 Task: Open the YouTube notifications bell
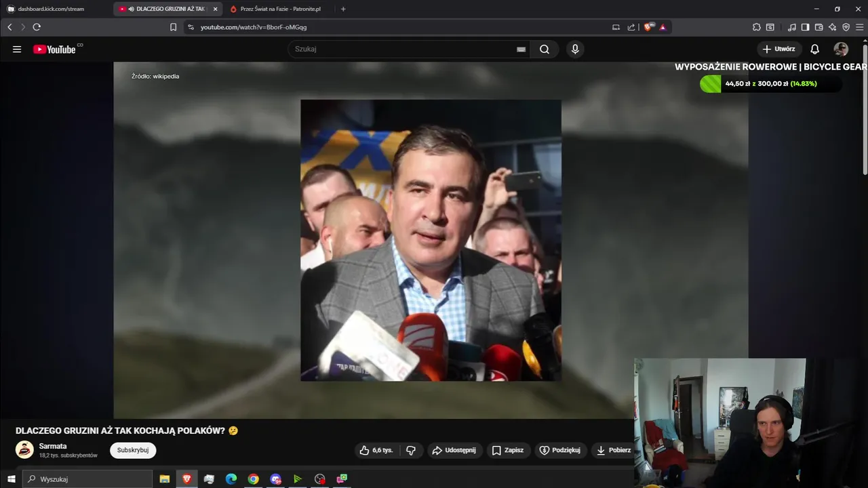[x=814, y=49]
